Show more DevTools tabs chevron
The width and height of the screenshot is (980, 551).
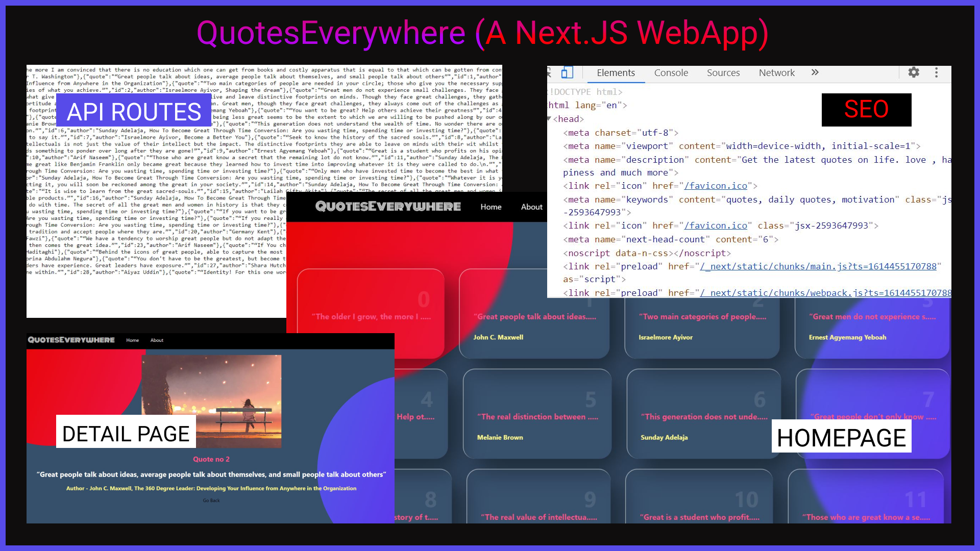tap(815, 72)
